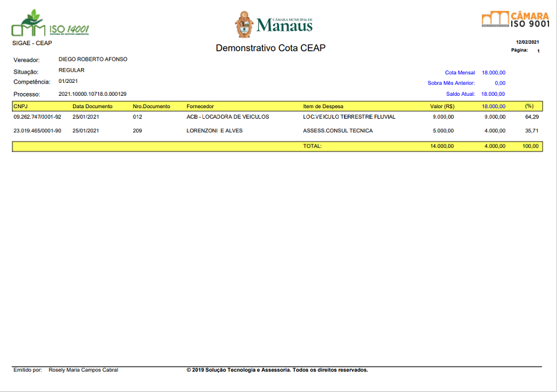
Task: Click the Data Documento column header
Action: (92, 106)
